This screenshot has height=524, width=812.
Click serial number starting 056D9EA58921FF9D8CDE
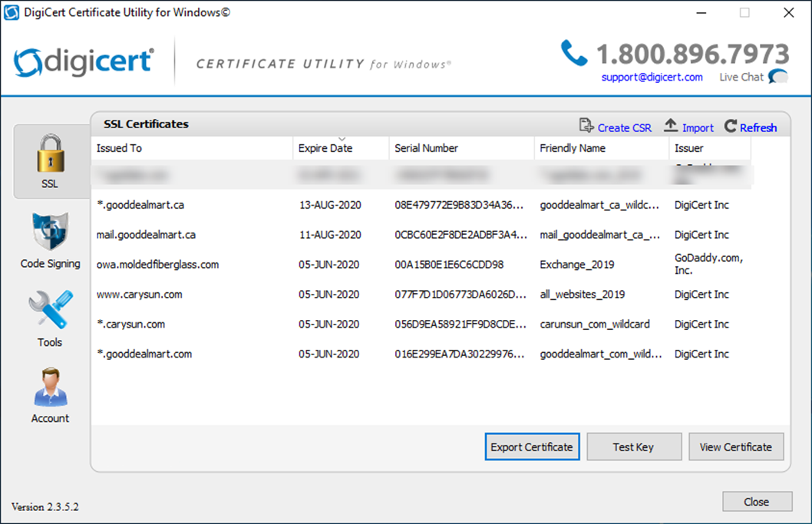460,324
